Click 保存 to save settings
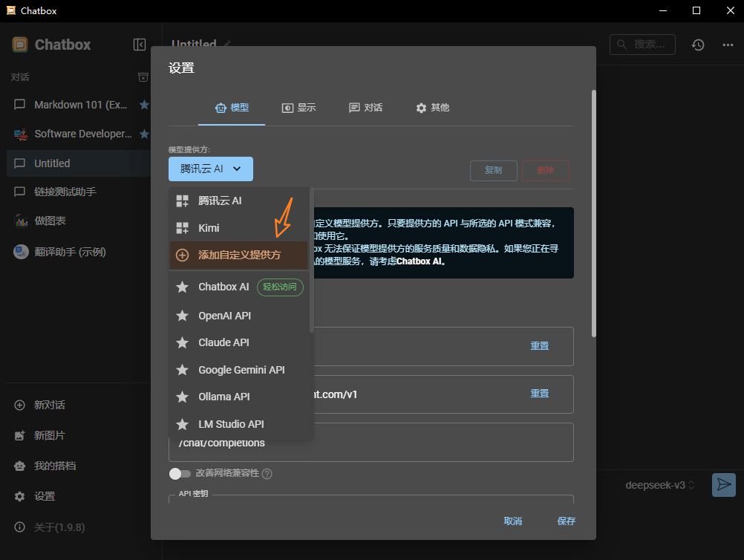The image size is (744, 560). pyautogui.click(x=566, y=521)
